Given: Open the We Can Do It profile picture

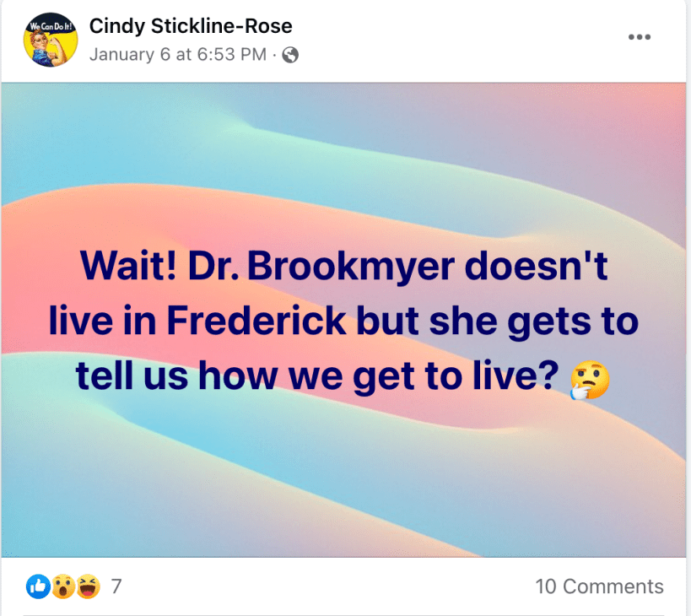Looking at the screenshot, I should click(x=51, y=40).
